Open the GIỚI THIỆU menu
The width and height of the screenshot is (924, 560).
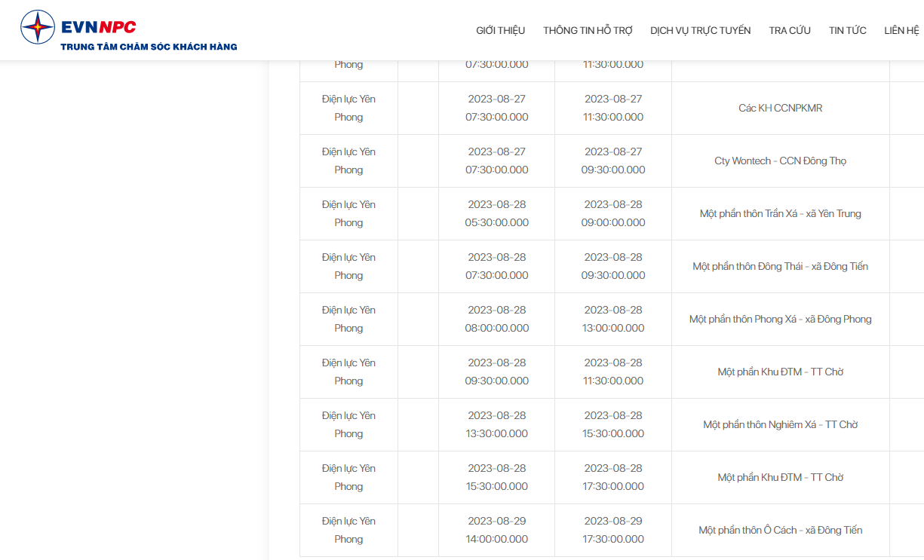[500, 31]
